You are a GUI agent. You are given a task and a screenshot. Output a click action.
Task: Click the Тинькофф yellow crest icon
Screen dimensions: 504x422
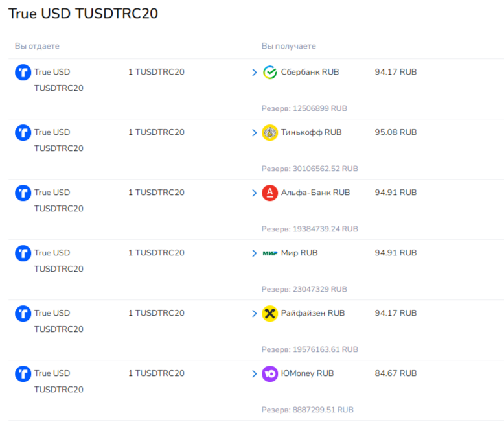pos(269,132)
